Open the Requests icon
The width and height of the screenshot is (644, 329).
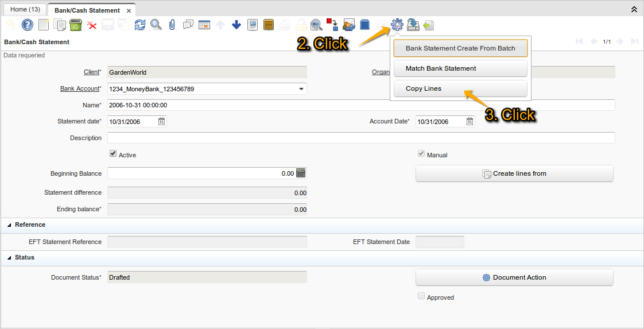point(349,25)
